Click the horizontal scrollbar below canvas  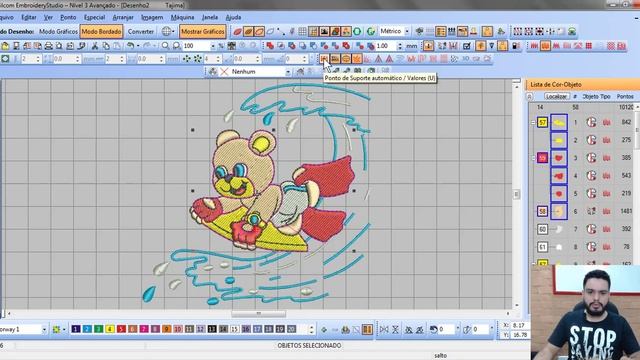[258, 314]
